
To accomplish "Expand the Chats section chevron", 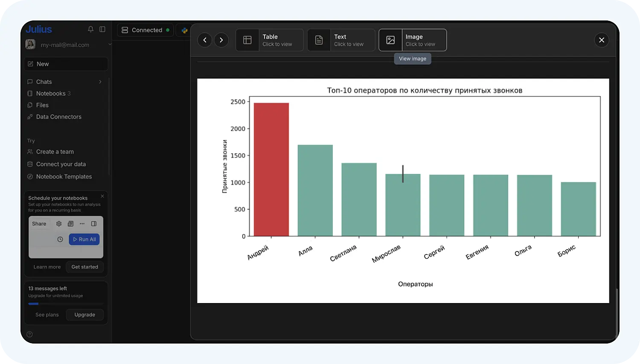I will tap(100, 82).
